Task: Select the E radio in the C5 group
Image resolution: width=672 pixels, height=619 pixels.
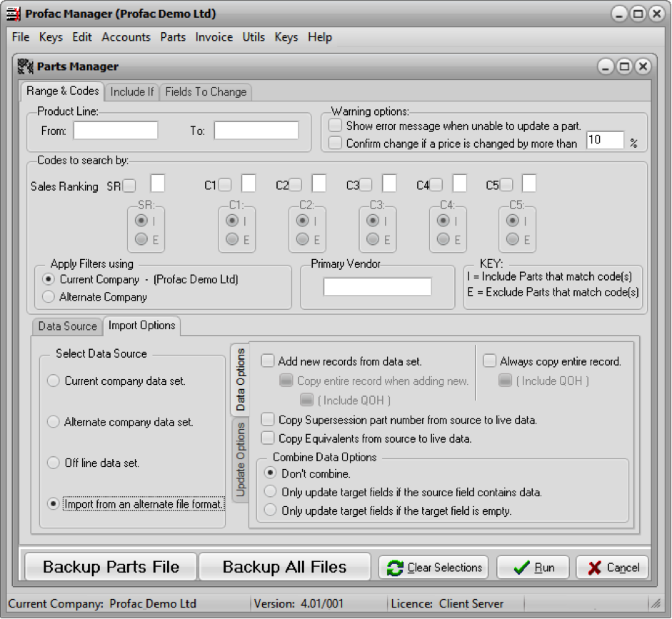Action: (x=512, y=239)
